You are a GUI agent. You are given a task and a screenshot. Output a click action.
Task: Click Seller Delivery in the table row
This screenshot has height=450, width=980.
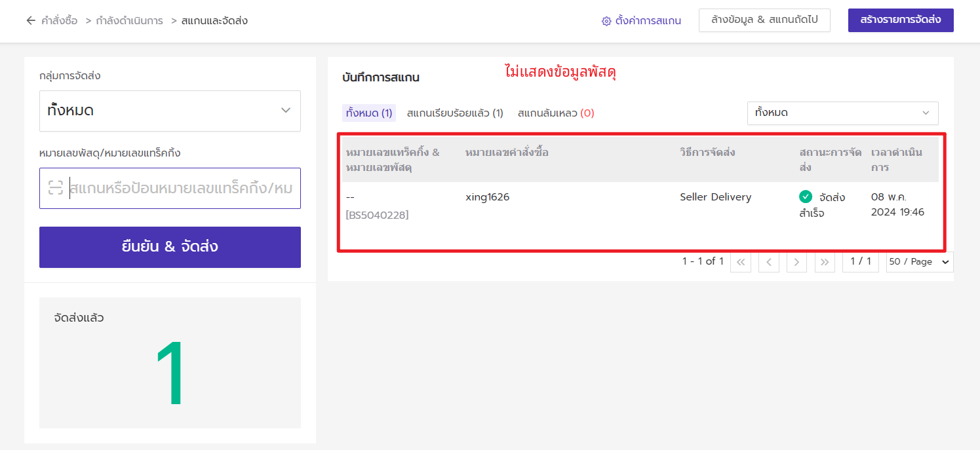pos(716,197)
